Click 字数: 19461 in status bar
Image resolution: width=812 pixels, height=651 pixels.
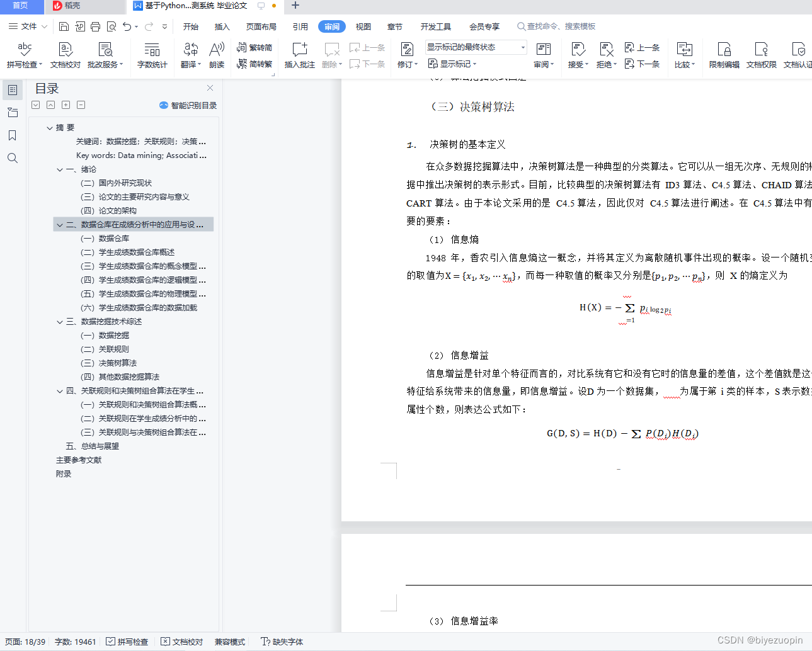(x=76, y=642)
